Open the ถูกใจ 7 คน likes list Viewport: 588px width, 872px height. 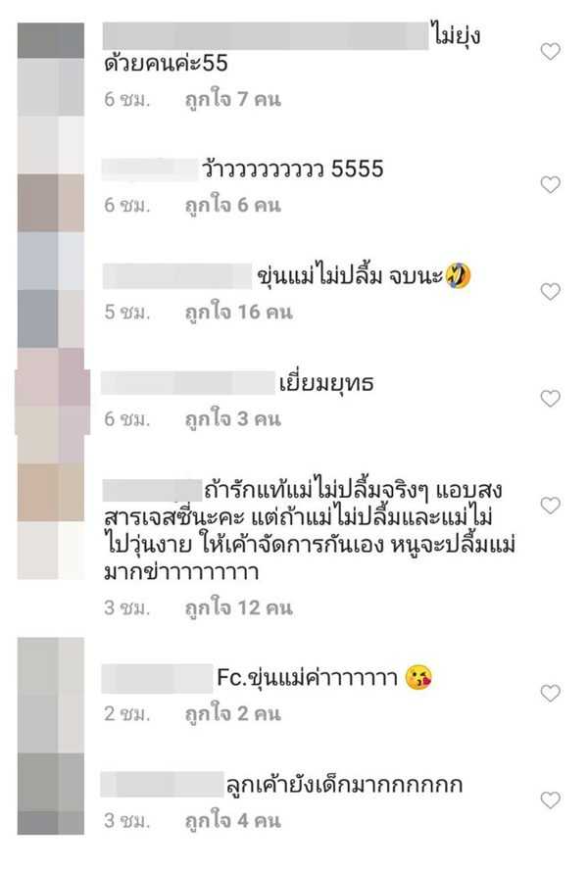[x=232, y=100]
